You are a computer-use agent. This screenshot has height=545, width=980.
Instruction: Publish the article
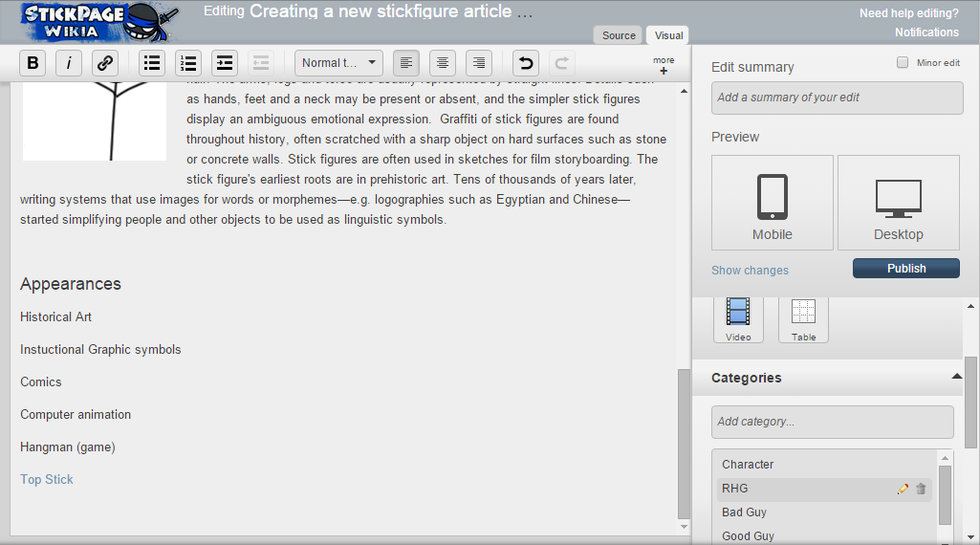coord(906,268)
